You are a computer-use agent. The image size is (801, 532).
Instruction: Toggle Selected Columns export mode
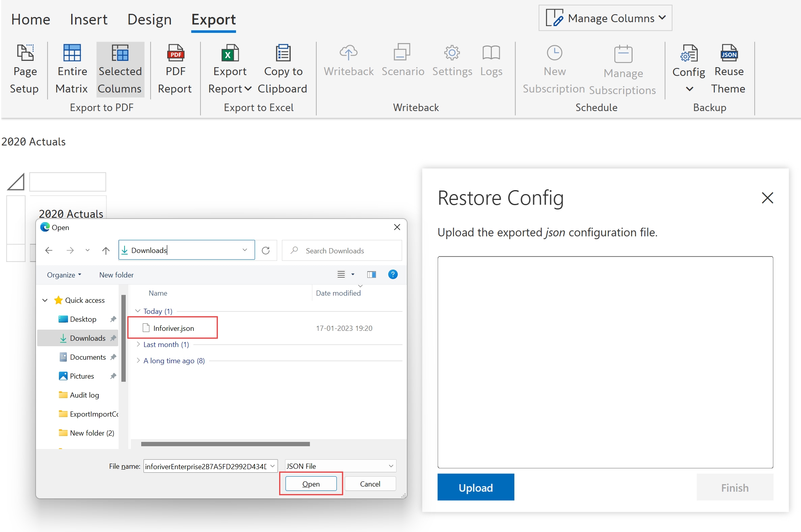click(x=120, y=70)
